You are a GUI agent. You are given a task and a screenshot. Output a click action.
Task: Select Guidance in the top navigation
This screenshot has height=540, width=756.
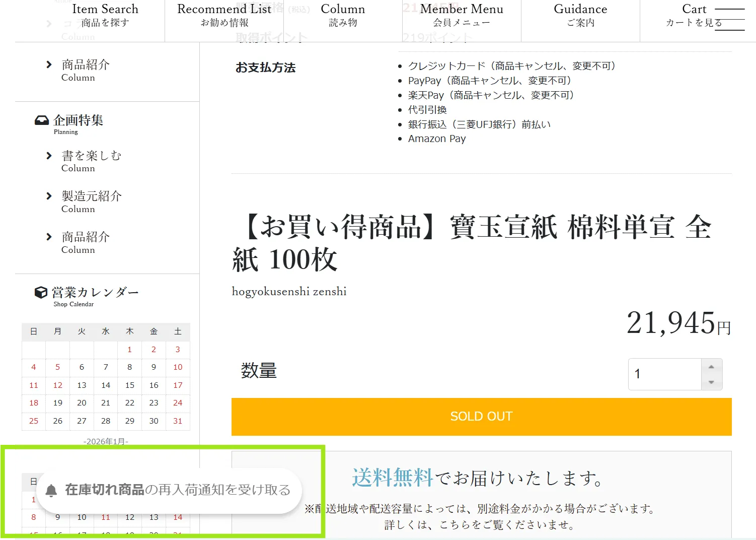tap(580, 16)
